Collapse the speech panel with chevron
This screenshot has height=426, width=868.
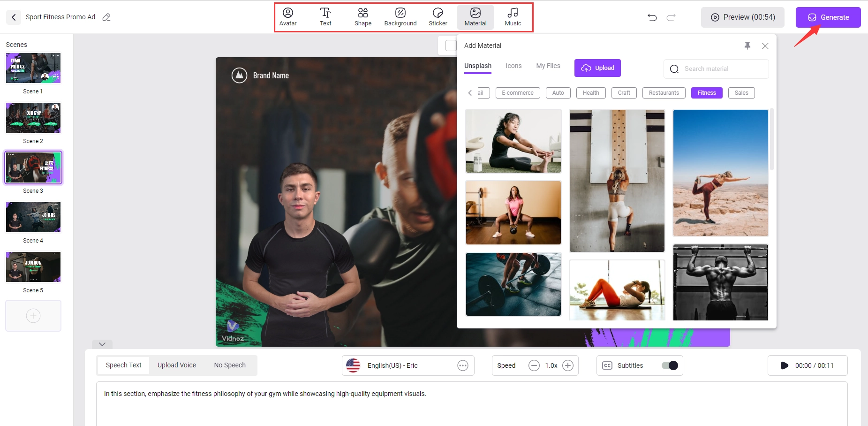pos(102,344)
